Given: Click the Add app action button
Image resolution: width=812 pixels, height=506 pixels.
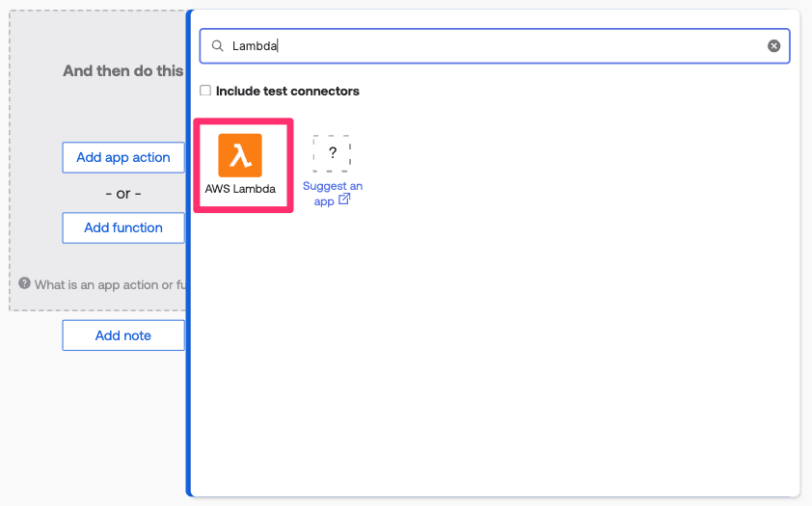Looking at the screenshot, I should [123, 157].
